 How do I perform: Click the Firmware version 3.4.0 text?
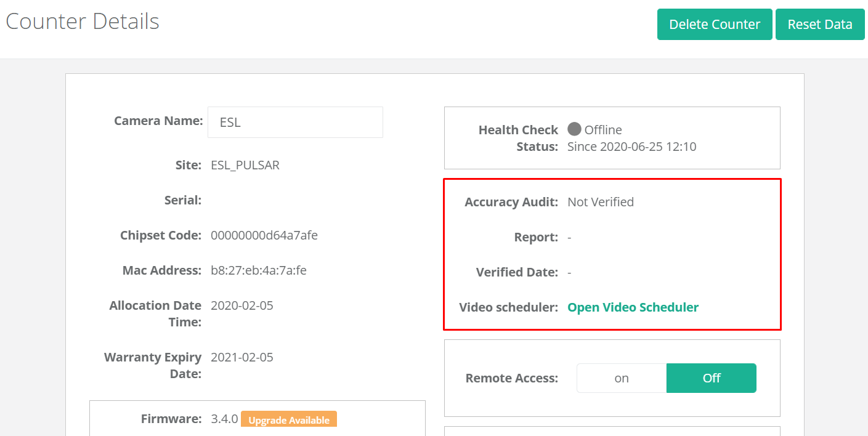click(222, 419)
